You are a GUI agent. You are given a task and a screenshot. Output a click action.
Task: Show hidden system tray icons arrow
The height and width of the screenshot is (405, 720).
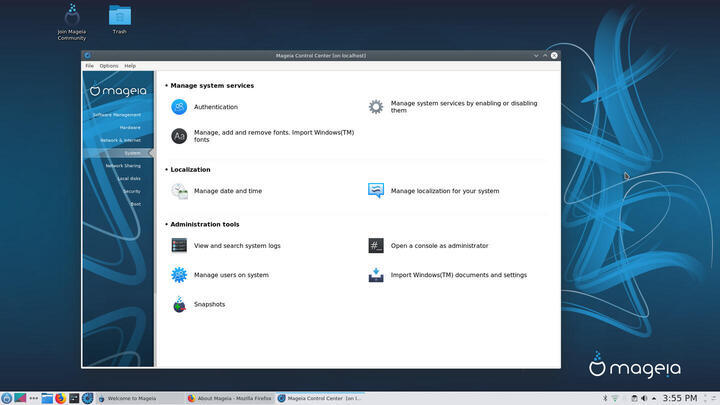(654, 399)
